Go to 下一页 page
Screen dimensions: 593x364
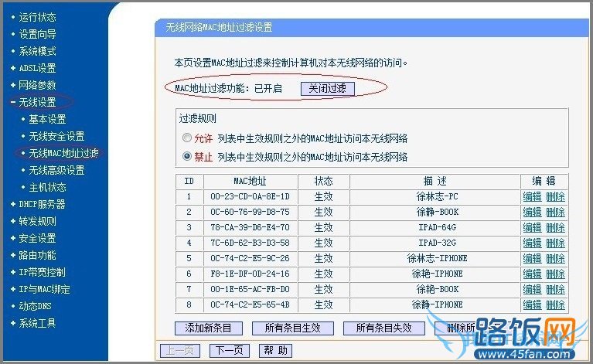point(230,351)
